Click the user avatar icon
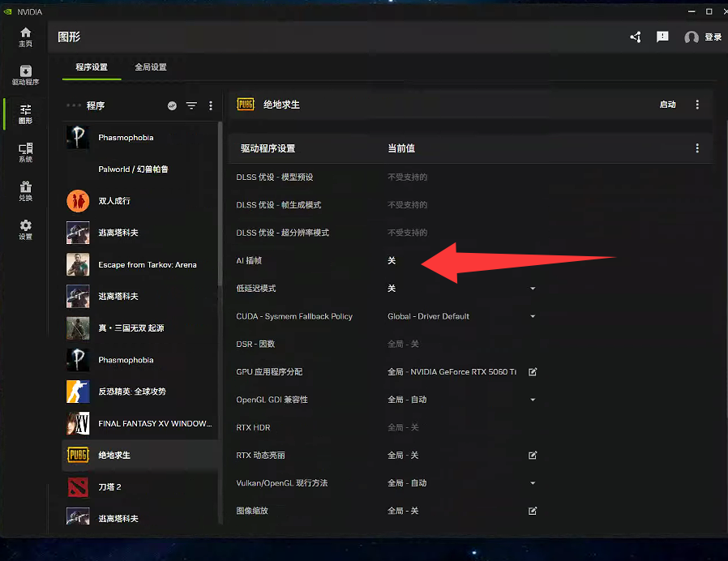Viewport: 728px width, 561px height. point(692,37)
